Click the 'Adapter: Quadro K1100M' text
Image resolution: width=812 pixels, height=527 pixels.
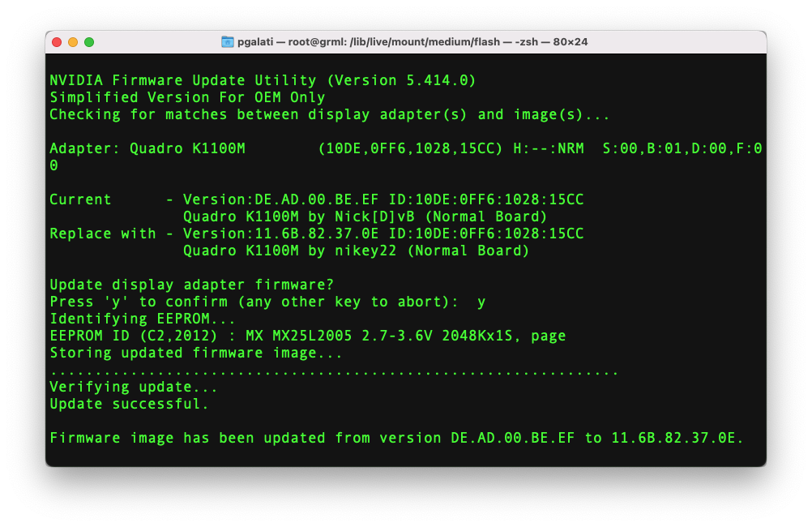[147, 148]
